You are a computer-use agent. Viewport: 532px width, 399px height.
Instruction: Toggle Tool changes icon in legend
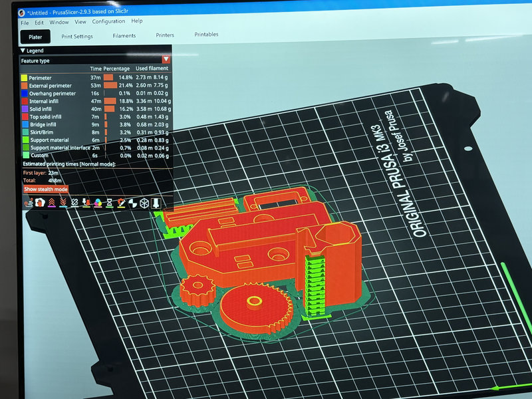coord(86,203)
